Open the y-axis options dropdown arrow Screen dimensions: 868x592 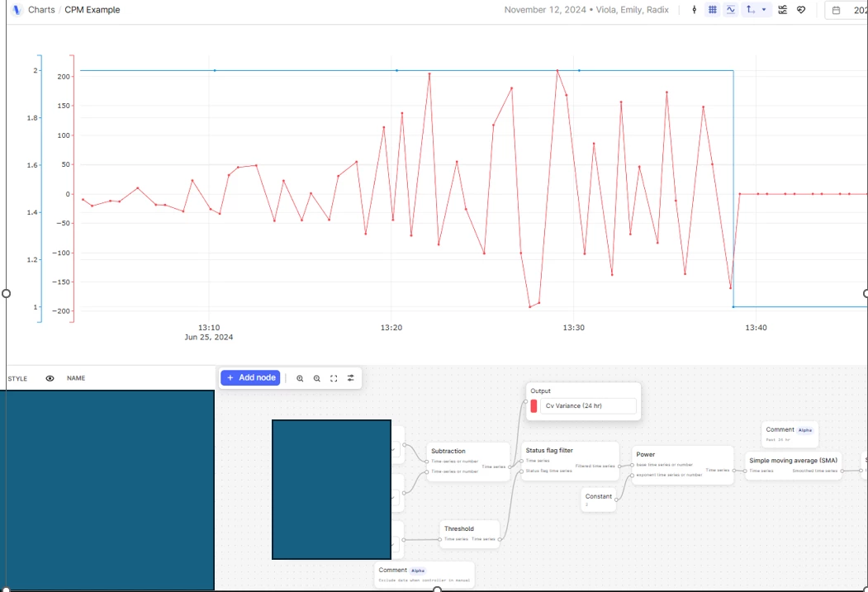(764, 10)
